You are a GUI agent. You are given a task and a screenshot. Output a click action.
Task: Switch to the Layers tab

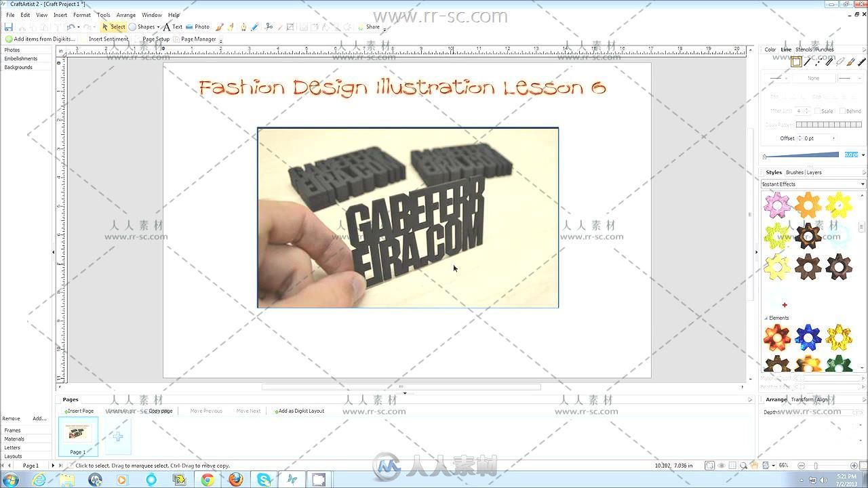click(x=814, y=172)
